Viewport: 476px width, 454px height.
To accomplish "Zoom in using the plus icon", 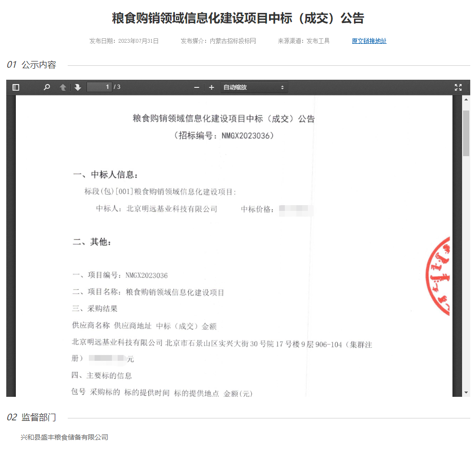I will pyautogui.click(x=211, y=87).
